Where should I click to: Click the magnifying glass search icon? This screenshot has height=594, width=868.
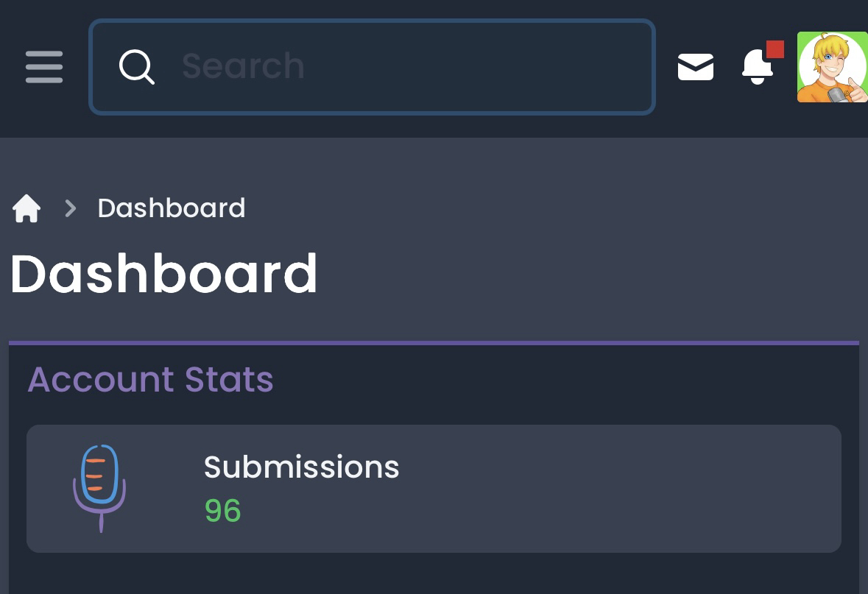[x=136, y=67]
